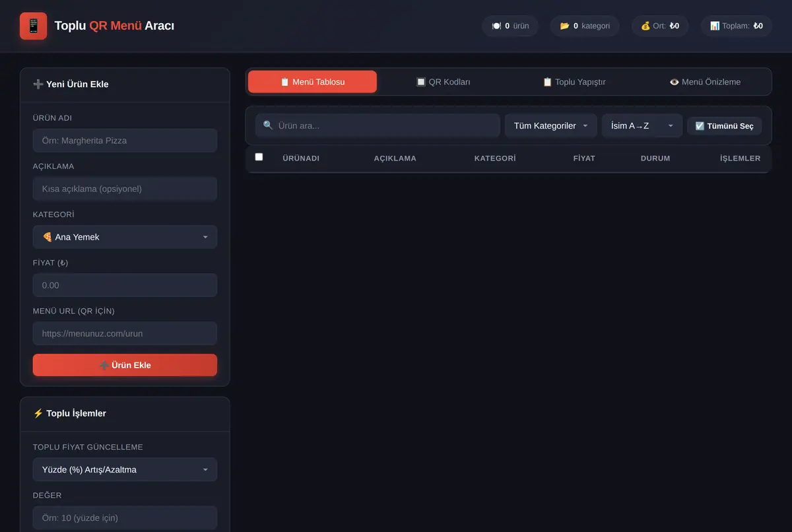Open the Tüm Kategoriler filter dropdown
Screen dimensions: 792x532
click(551, 125)
